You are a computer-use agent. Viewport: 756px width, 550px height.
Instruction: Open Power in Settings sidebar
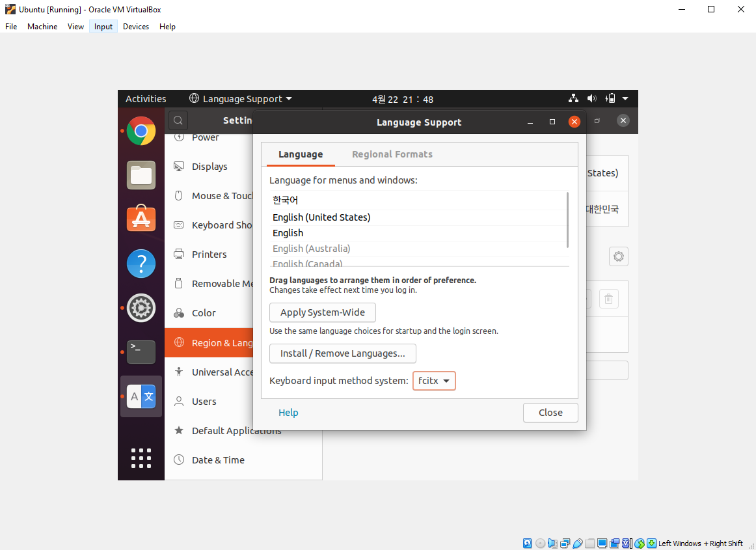[x=209, y=138]
